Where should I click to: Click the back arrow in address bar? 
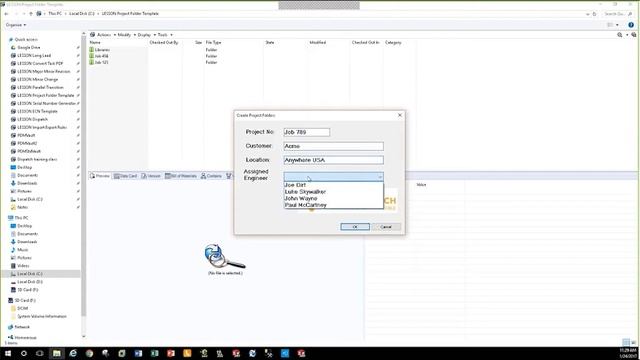pos(7,13)
